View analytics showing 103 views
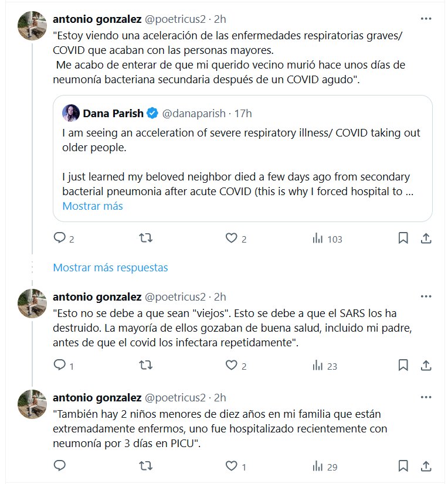The image size is (448, 484). pyautogui.click(x=327, y=238)
